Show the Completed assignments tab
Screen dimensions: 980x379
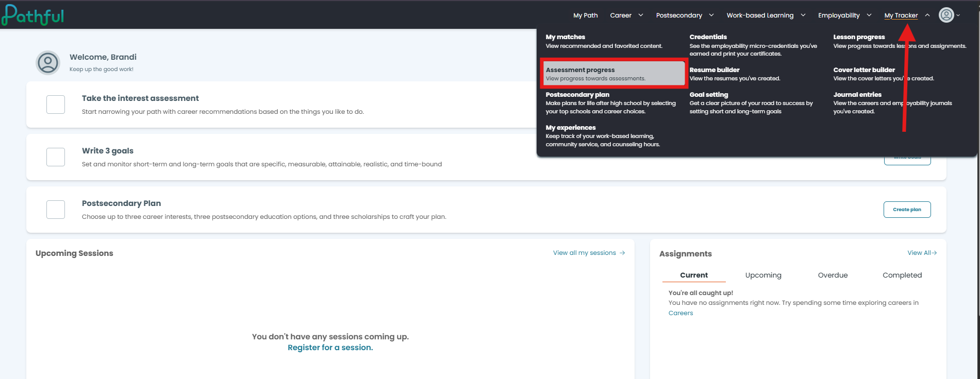coord(902,275)
